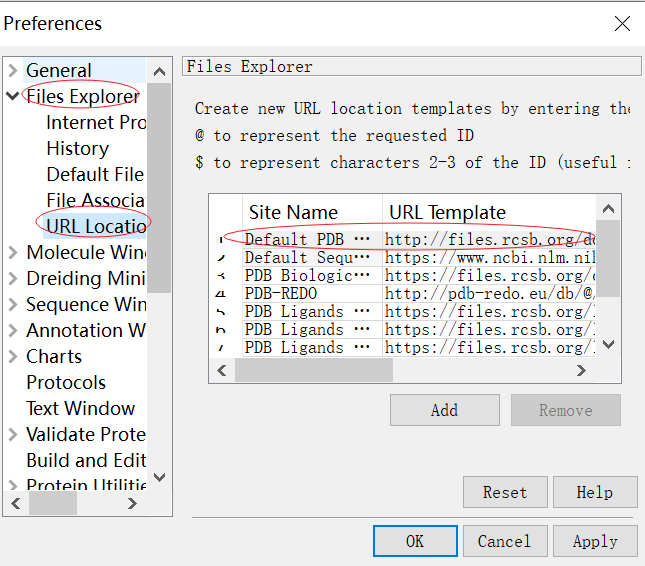Image resolution: width=645 pixels, height=566 pixels.
Task: Open Help for this preferences page
Action: [594, 492]
